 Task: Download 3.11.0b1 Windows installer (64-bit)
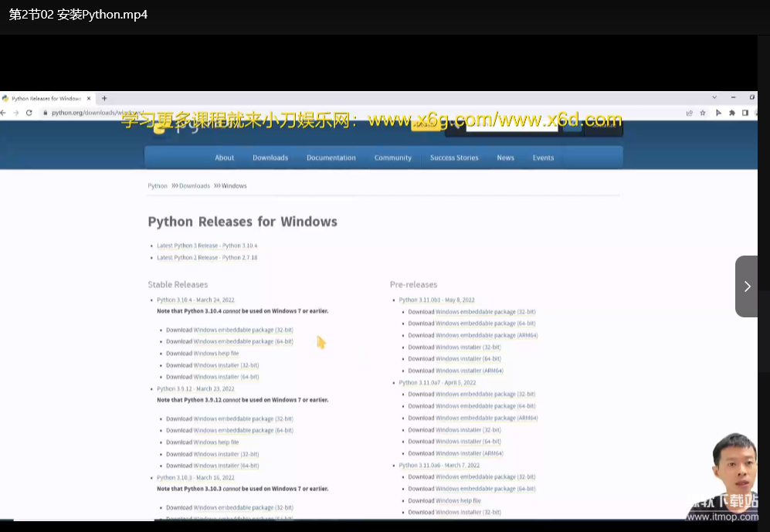468,359
